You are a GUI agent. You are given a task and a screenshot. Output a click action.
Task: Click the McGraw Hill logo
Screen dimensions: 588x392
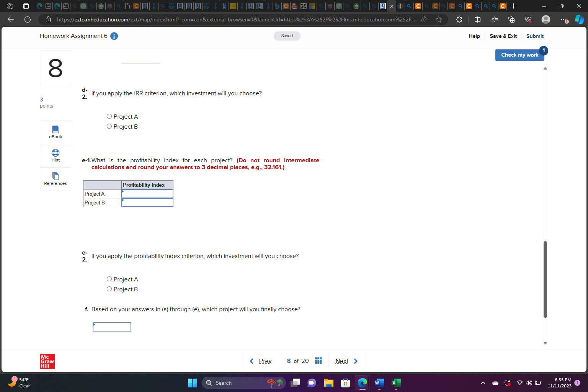tap(47, 361)
